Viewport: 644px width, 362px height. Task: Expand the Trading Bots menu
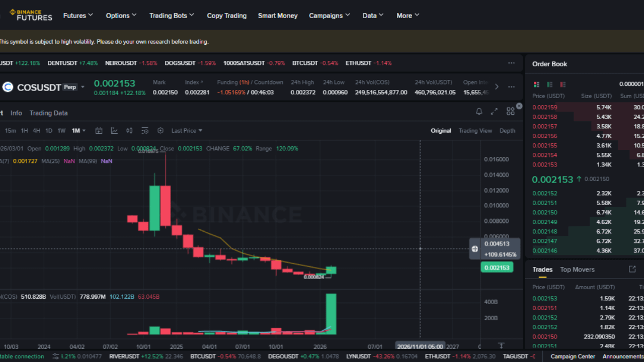coord(172,16)
